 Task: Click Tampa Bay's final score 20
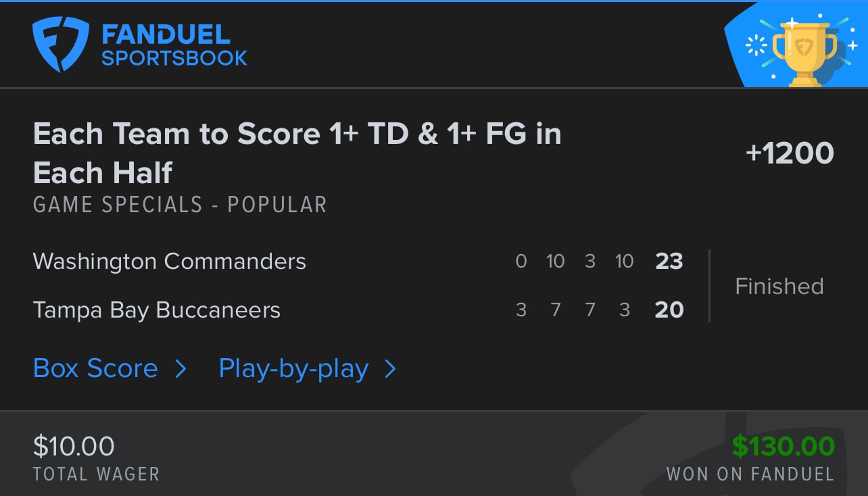[x=669, y=310]
